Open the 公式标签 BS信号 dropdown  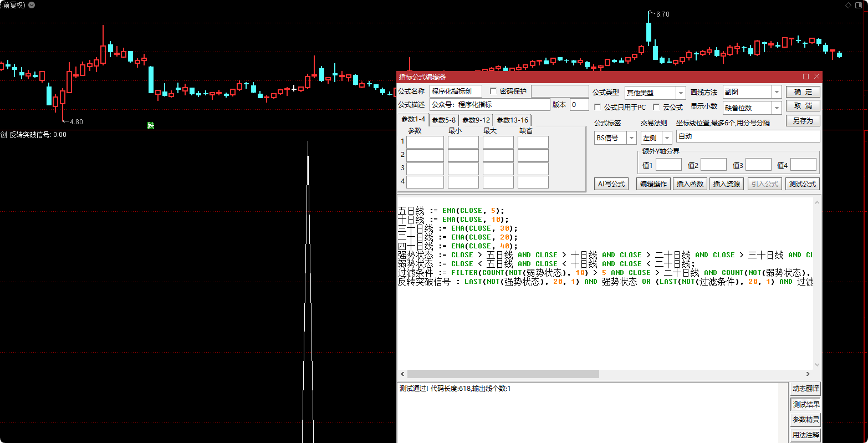(x=631, y=138)
